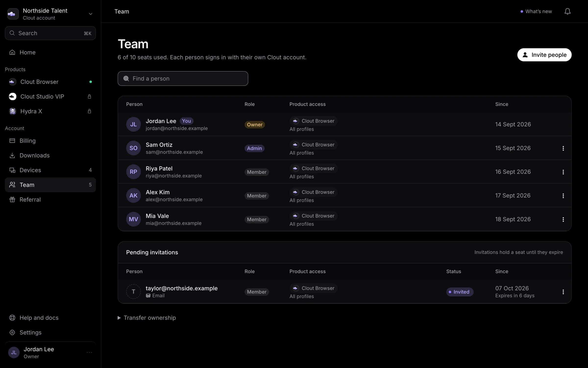This screenshot has height=368, width=588.
Task: Expand the Northside Talent account switcher
Action: pos(90,14)
